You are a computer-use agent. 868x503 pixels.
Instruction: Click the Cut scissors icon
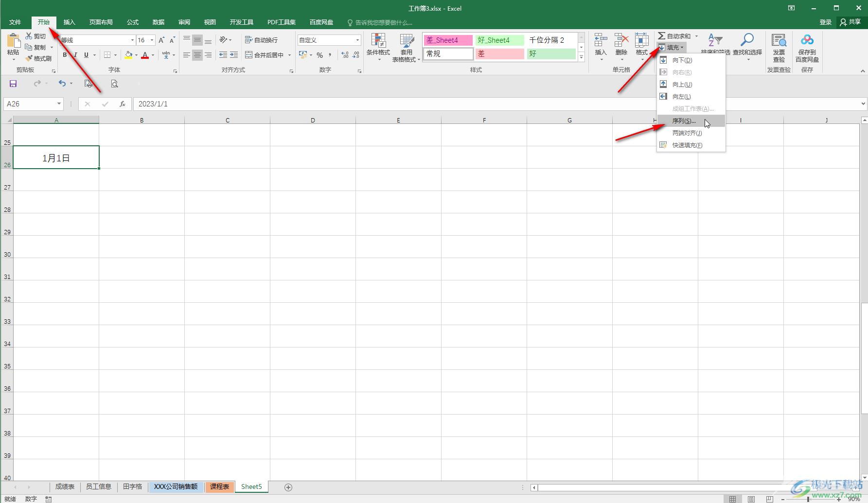[x=29, y=36]
